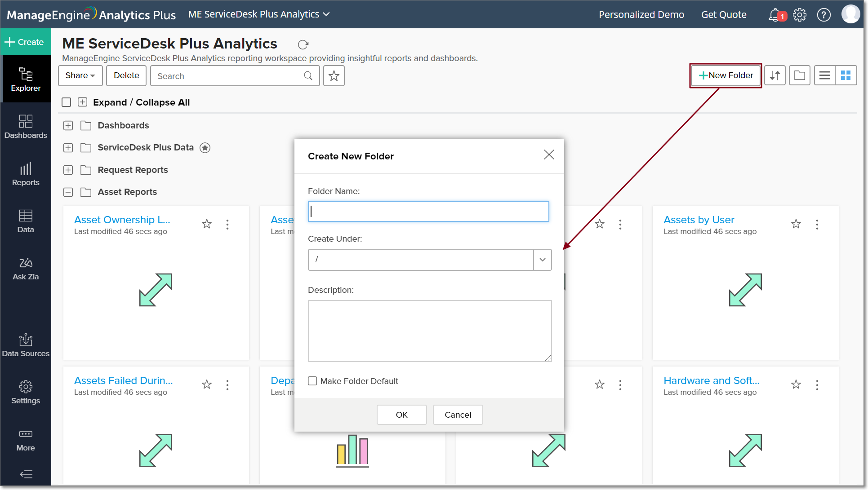Tick the Expand / Collapse All checkbox
This screenshot has width=868, height=490.
67,102
